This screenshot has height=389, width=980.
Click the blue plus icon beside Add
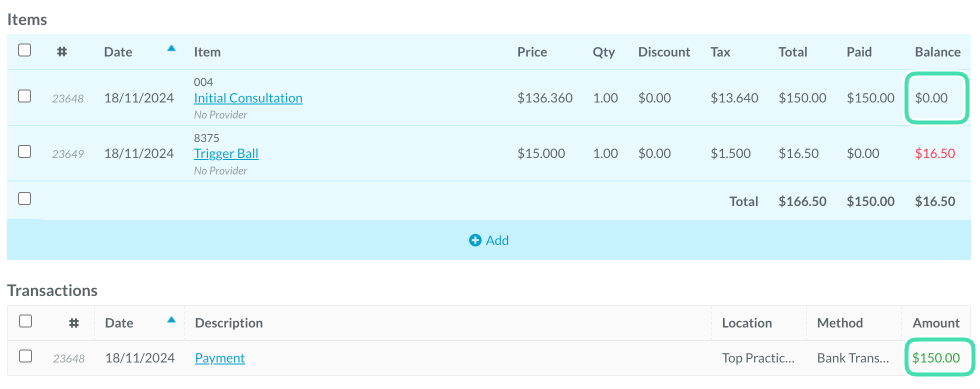475,240
